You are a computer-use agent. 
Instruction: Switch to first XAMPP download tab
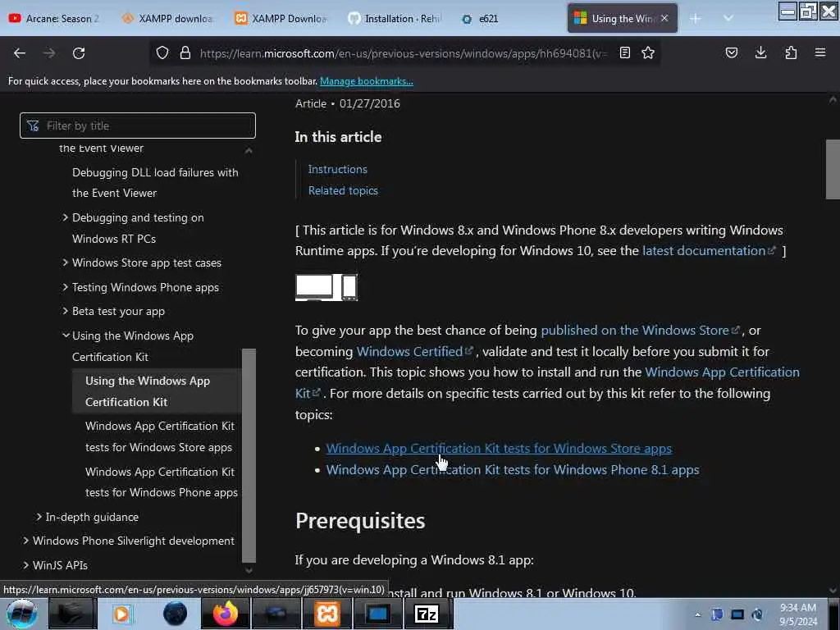point(167,18)
